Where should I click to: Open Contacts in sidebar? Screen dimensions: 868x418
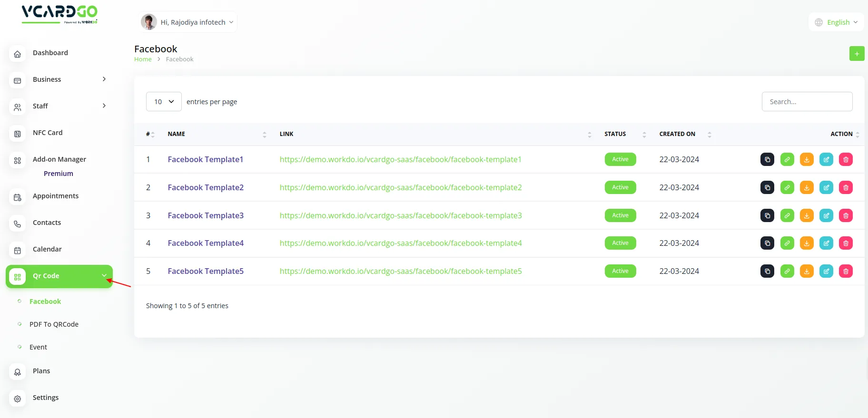[x=47, y=223]
